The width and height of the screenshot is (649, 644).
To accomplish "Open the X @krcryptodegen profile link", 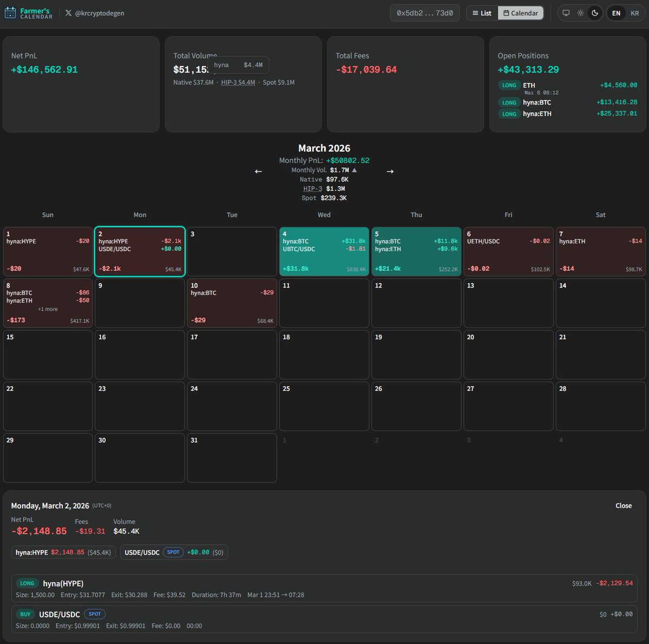I will point(95,13).
